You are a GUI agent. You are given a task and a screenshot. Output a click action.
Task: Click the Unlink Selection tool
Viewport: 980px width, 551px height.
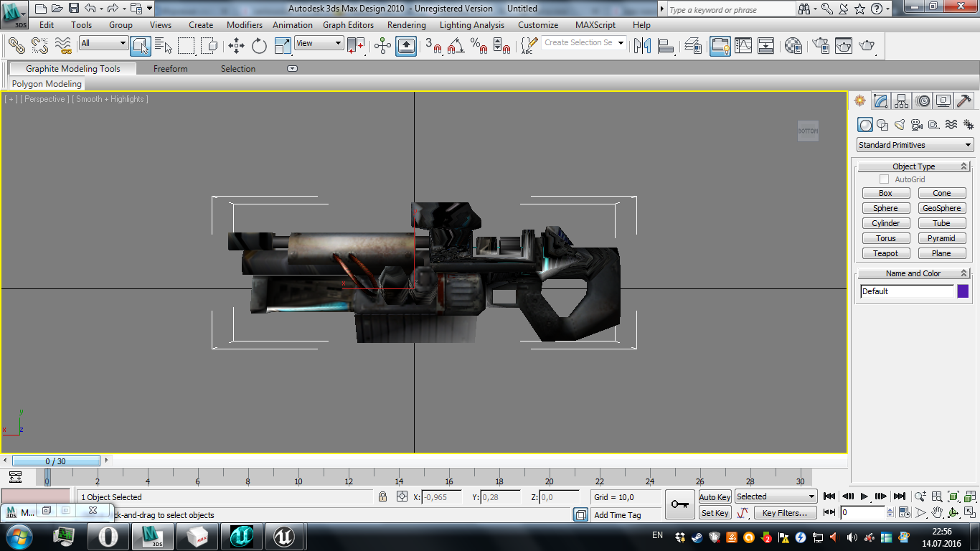pyautogui.click(x=39, y=46)
